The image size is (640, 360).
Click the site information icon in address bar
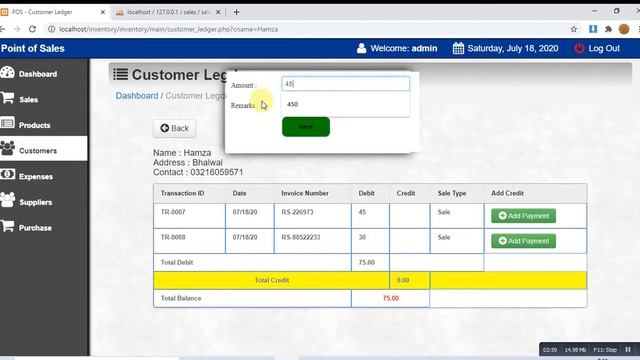tap(51, 29)
